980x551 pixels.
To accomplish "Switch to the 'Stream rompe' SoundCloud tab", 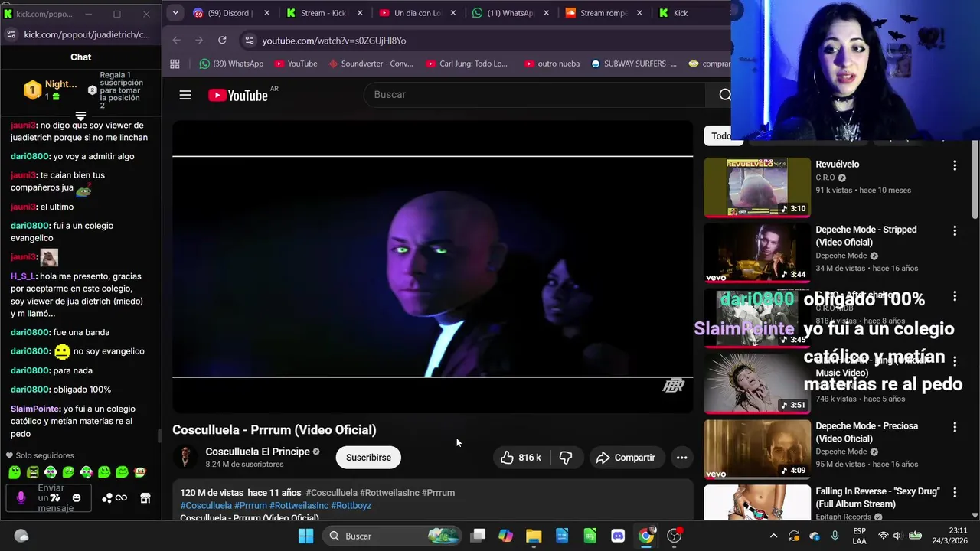I will point(603,13).
